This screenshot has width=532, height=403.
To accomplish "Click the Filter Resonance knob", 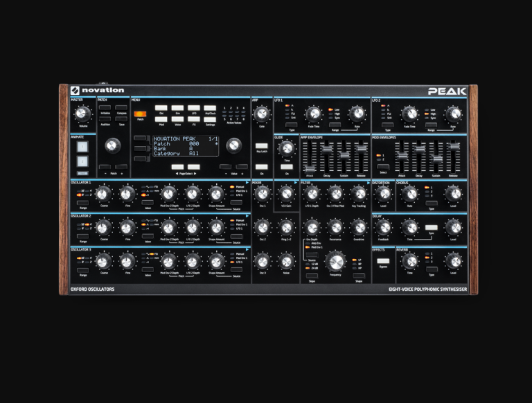I will tap(335, 228).
